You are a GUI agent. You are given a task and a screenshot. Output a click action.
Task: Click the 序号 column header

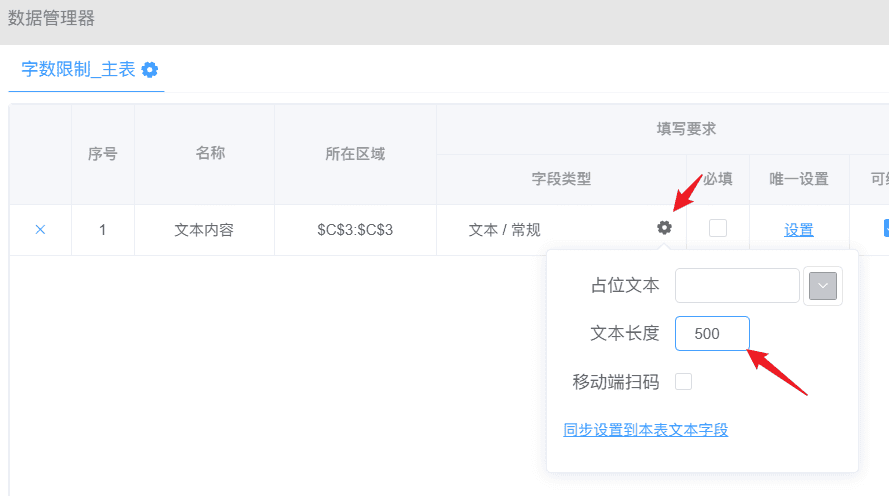103,154
